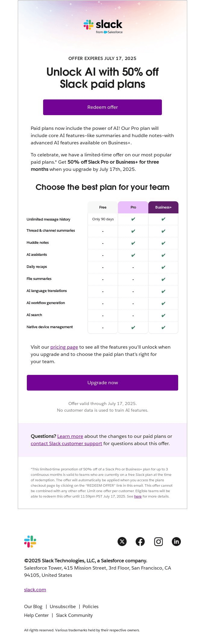
Task: Visit slack.com from the footer
Action: (35, 589)
